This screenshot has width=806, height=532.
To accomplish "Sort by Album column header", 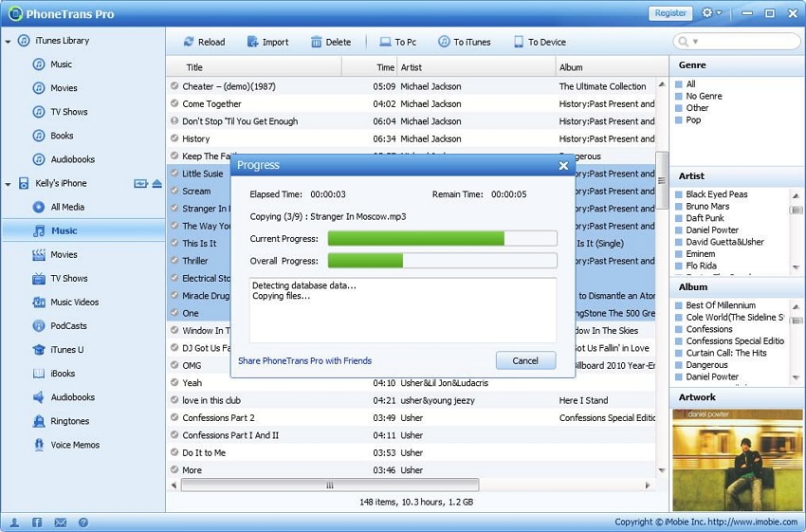I will click(x=612, y=67).
